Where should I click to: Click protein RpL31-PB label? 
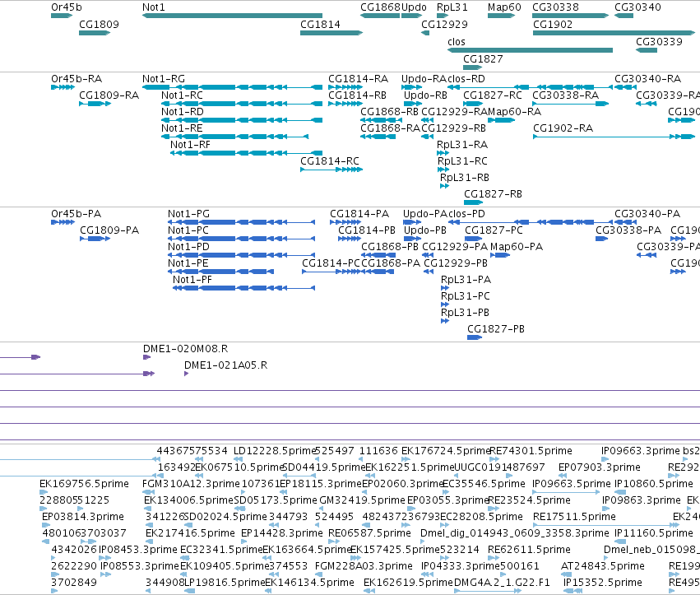click(466, 312)
